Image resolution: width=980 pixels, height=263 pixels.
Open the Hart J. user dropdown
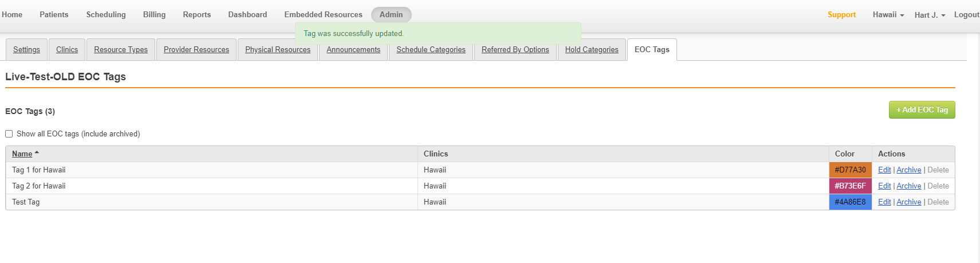930,15
